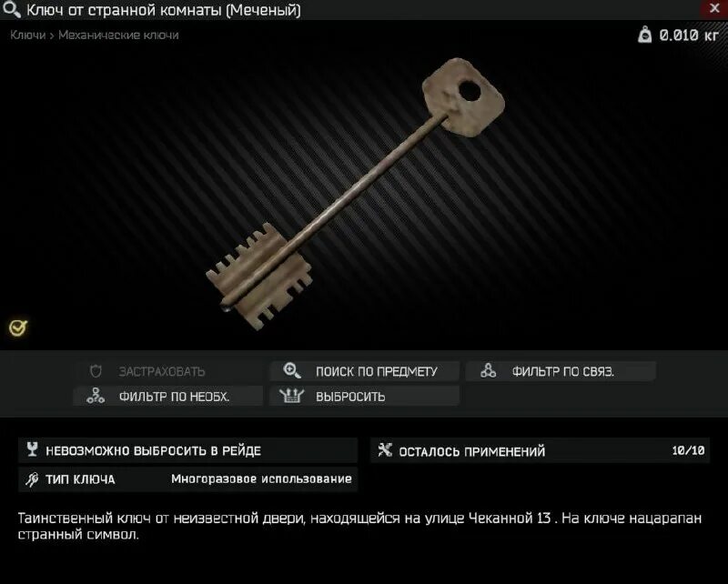Click the nodes icon for Фильтр по необх.
728x584 pixels.
pyautogui.click(x=96, y=396)
